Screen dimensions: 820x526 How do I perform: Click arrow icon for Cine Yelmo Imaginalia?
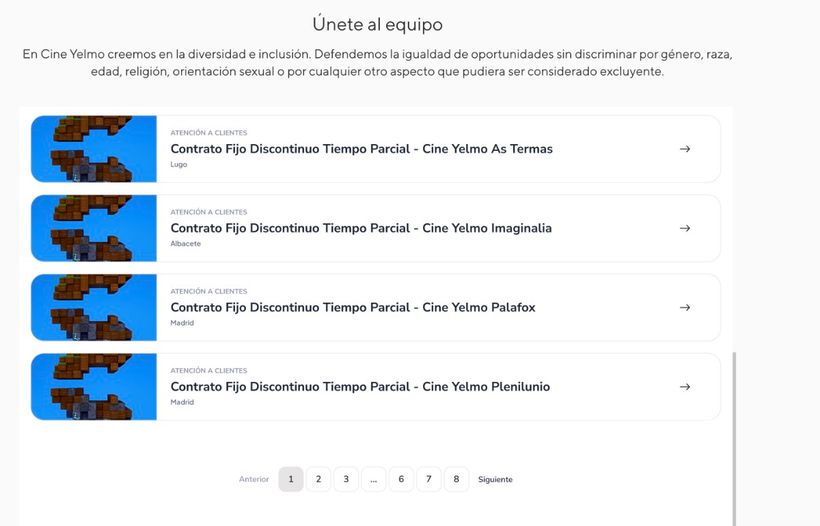(x=685, y=228)
